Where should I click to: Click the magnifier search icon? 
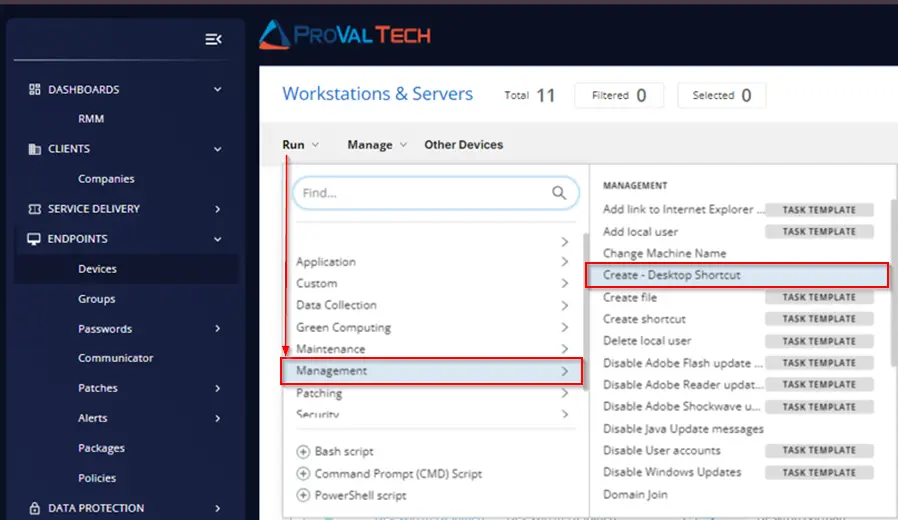point(559,193)
